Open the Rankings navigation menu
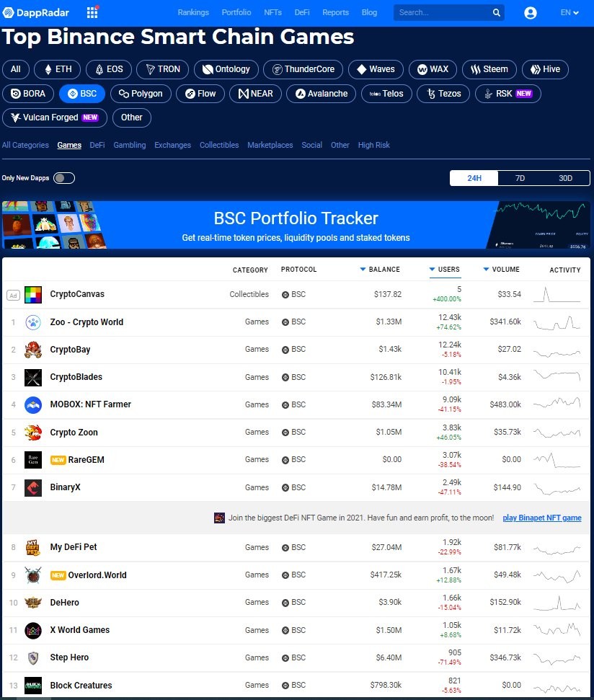Viewport: 594px width, 700px height. pyautogui.click(x=193, y=12)
